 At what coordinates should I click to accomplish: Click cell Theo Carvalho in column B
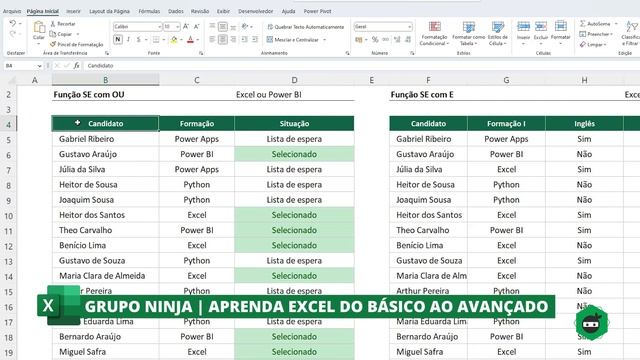coord(105,230)
